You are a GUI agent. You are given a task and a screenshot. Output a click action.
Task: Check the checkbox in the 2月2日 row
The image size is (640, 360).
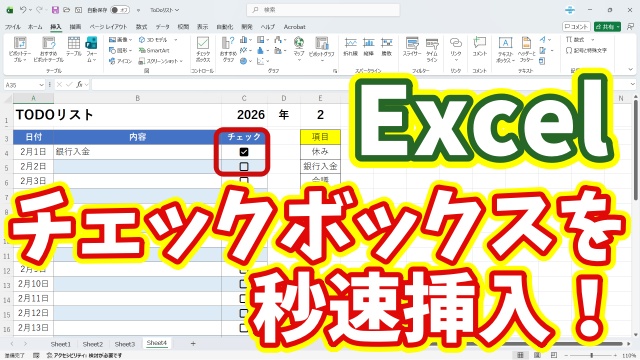pos(244,167)
